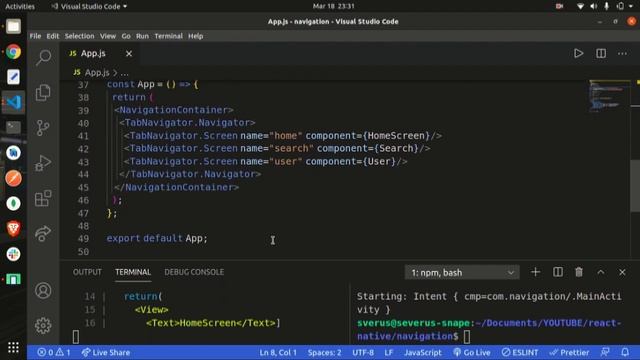Show errors and warnings in status bar
The width and height of the screenshot is (640, 360).
[53, 353]
